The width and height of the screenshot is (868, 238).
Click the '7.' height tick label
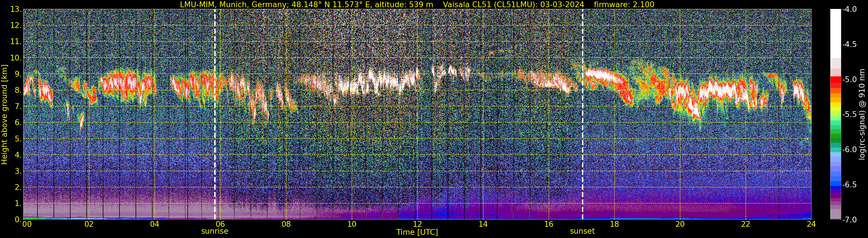[x=18, y=106]
